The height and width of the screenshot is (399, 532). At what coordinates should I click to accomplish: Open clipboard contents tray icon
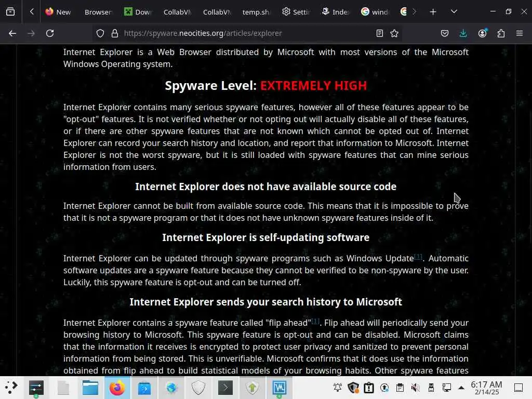tap(400, 388)
